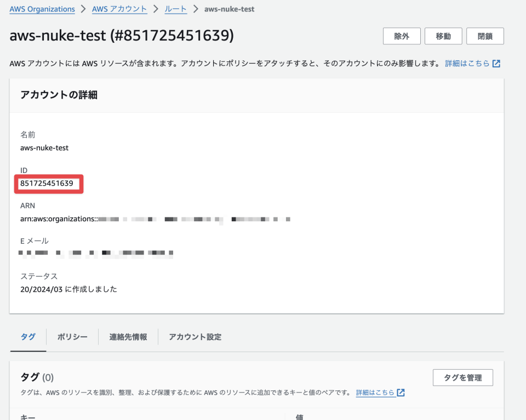Switch to the ポリシー tab

click(71, 337)
